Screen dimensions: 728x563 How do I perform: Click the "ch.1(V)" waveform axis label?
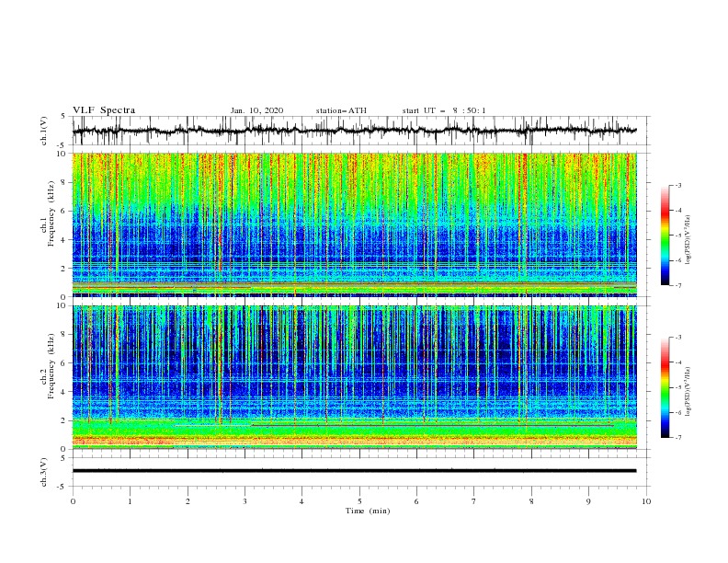44,131
